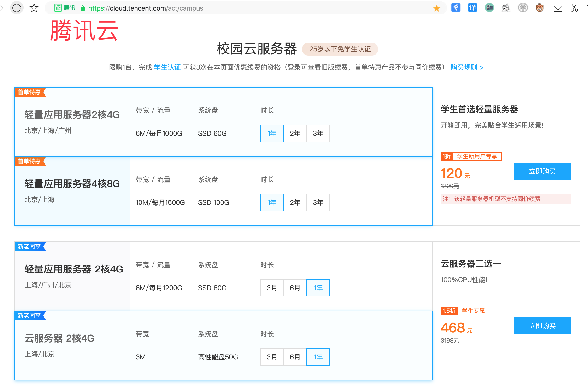This screenshot has width=588, height=390.
Task: Click the 新老同享 tag on 云服务器 card
Action: (x=30, y=316)
